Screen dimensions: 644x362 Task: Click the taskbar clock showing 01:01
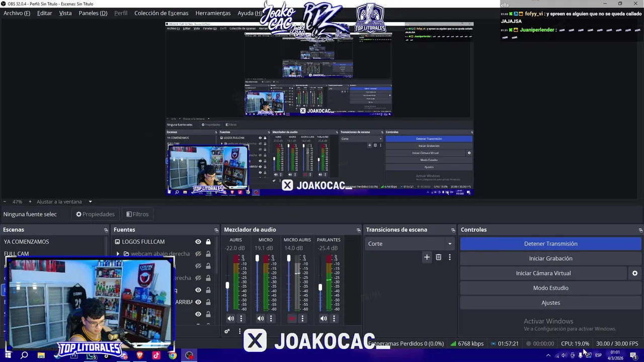(x=615, y=355)
